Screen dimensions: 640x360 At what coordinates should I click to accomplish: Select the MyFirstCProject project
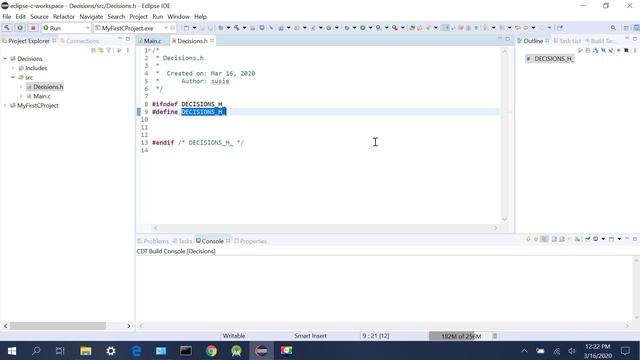[x=38, y=105]
